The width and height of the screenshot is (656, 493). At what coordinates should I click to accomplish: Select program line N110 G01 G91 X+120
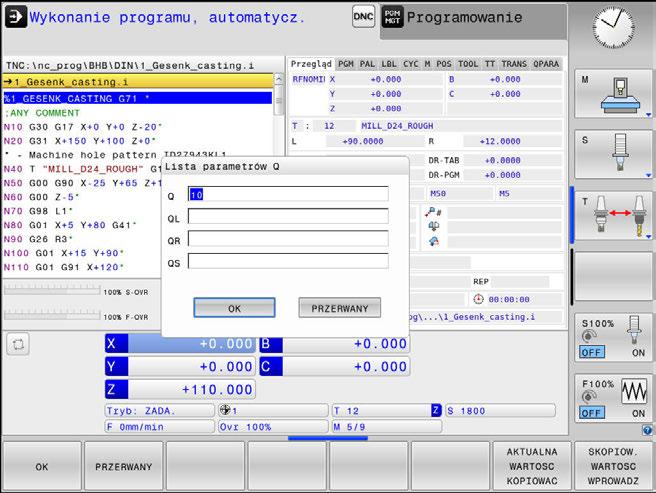[64, 267]
